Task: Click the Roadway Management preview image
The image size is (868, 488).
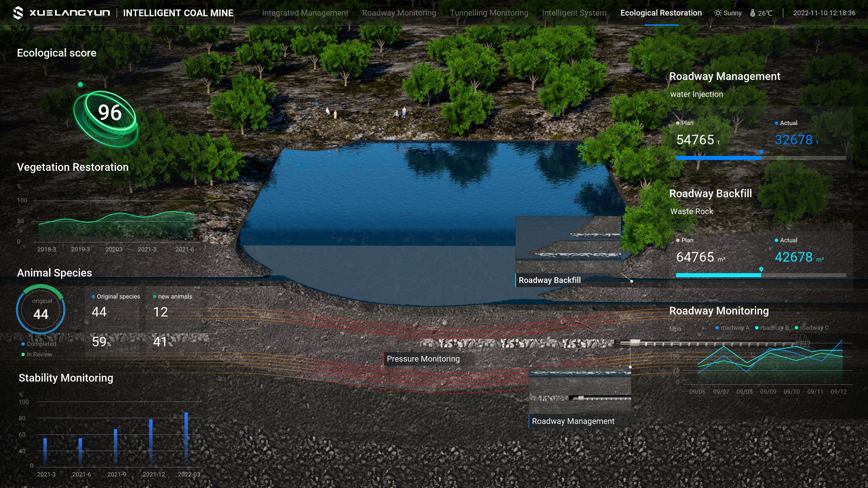Action: click(x=580, y=390)
